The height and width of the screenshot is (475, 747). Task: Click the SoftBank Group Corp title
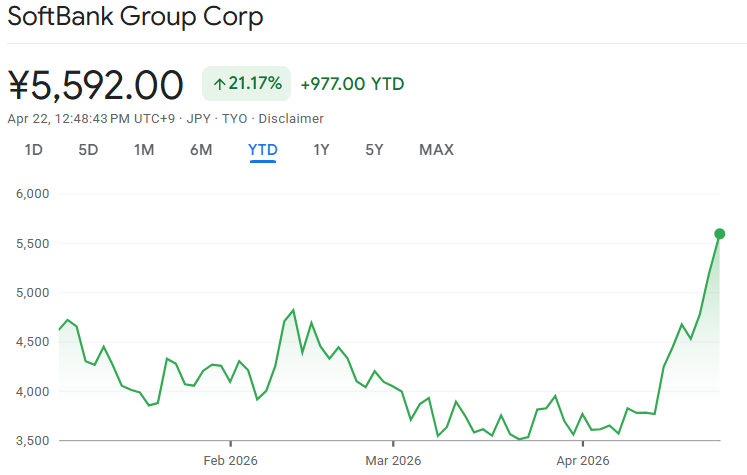(x=135, y=17)
